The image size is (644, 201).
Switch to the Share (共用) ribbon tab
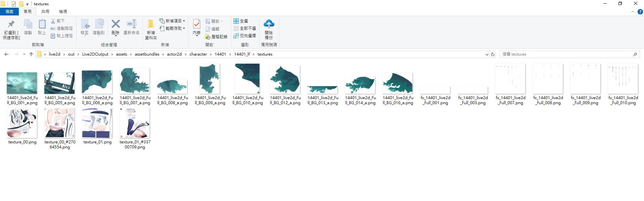click(x=45, y=12)
